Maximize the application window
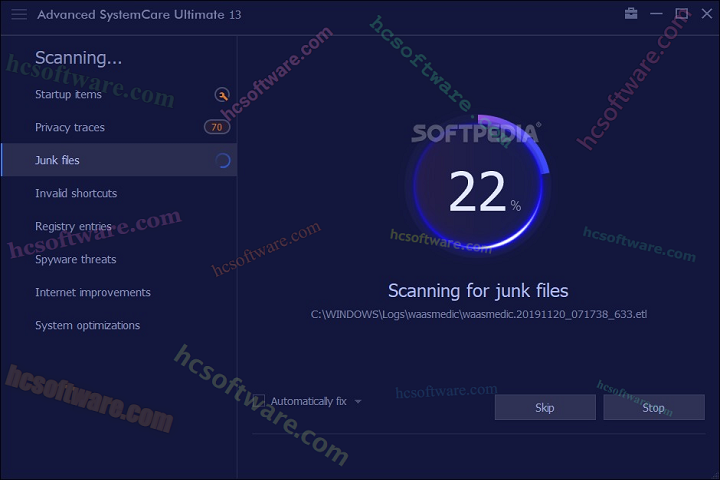Screen dimensions: 720x480 [681, 14]
